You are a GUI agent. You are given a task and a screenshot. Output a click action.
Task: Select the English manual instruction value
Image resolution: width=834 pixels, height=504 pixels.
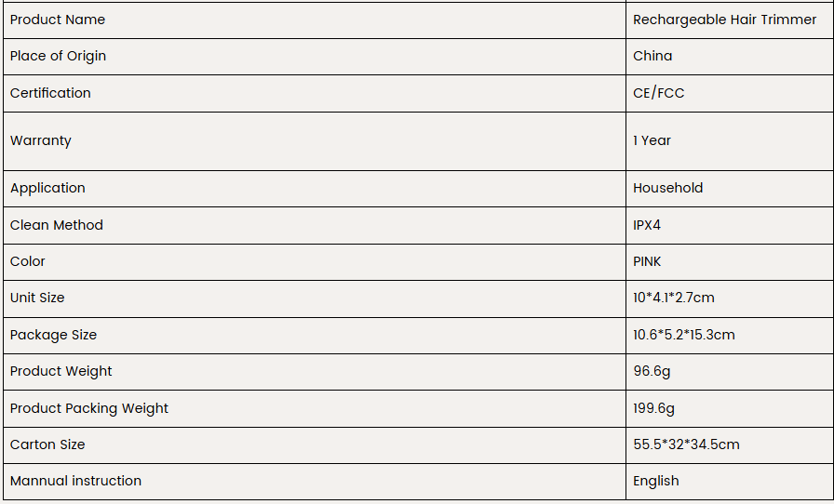(656, 481)
